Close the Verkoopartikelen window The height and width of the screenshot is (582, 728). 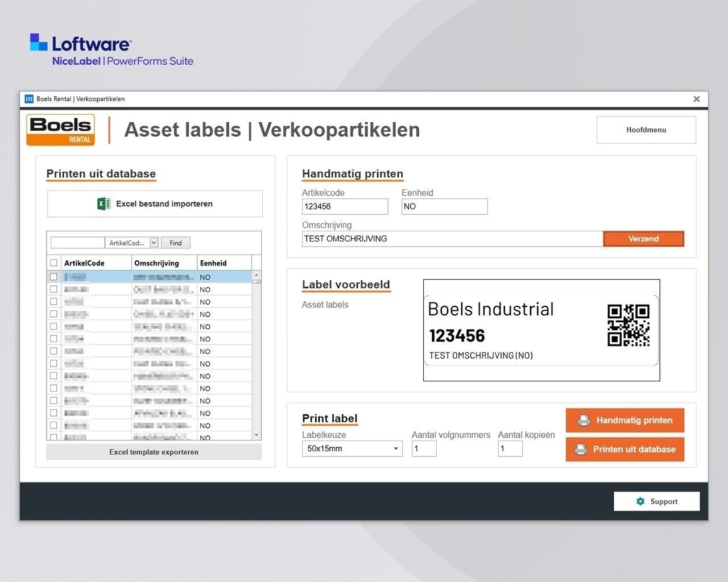[x=697, y=99]
